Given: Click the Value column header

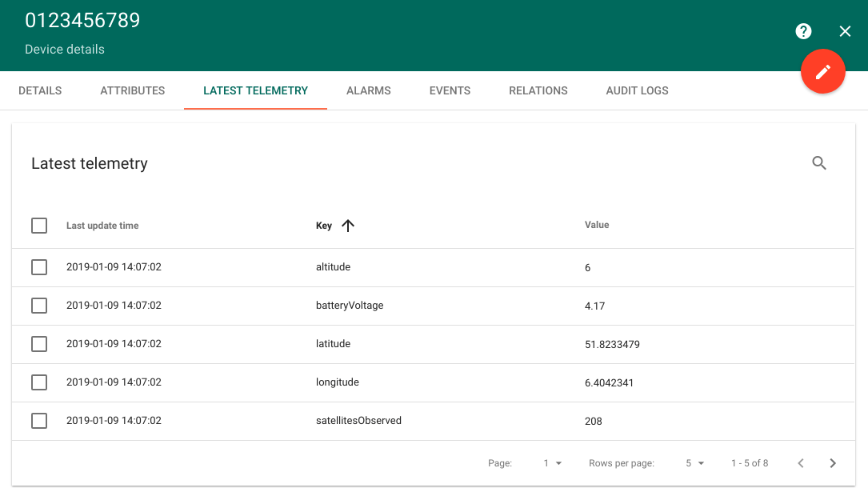Looking at the screenshot, I should pyautogui.click(x=597, y=225).
